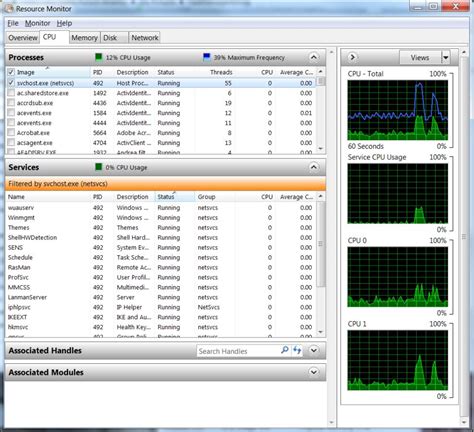Switch to the Memory tab
Viewport: 474px width, 432px height.
pyautogui.click(x=84, y=38)
